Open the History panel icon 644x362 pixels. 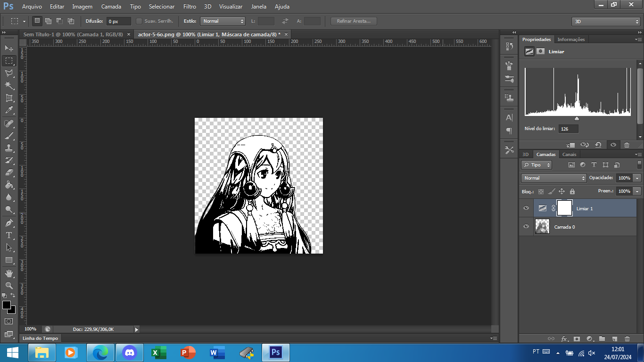[x=509, y=46]
